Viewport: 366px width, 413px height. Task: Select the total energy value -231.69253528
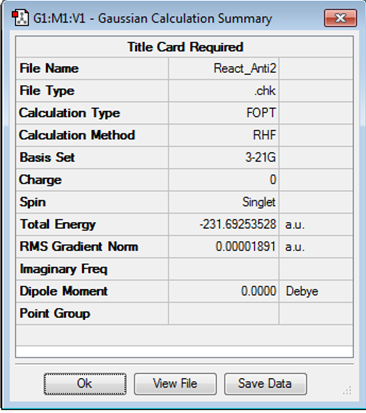[x=238, y=224]
